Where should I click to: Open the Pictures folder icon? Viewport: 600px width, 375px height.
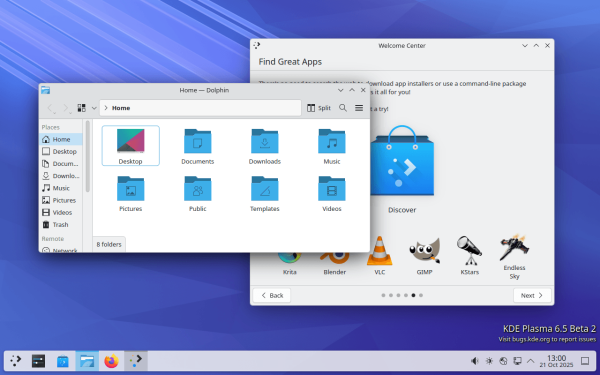pos(130,189)
